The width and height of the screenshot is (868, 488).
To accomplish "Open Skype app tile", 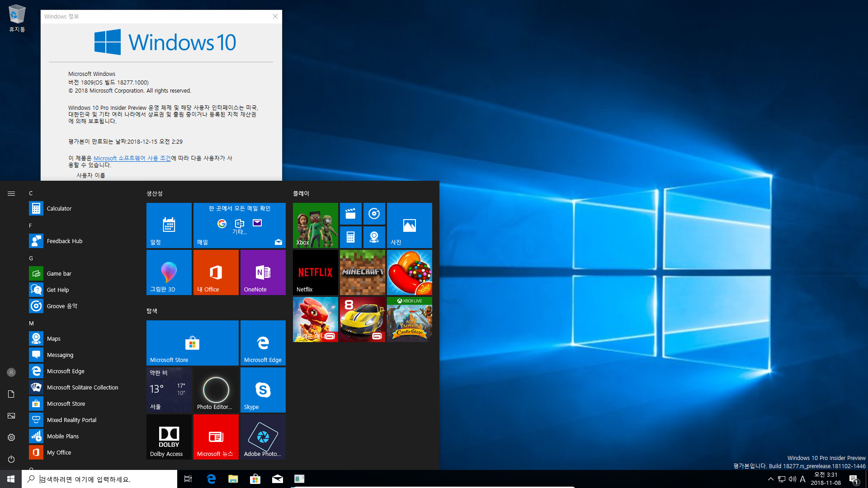I will 263,389.
